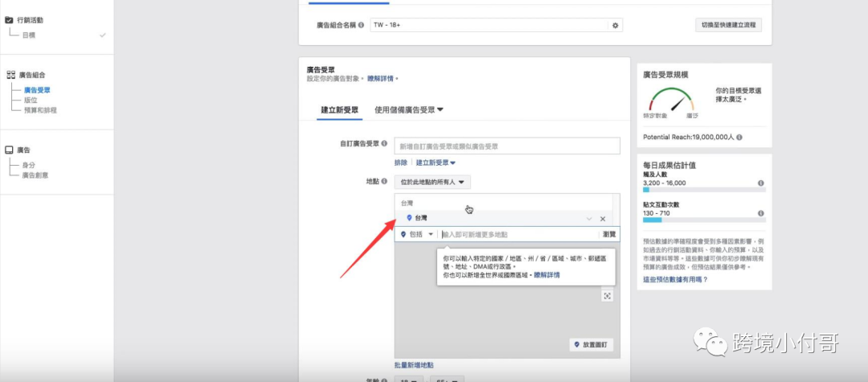The height and width of the screenshot is (382, 868).
Task: Click the info icon next to 廣告組合名稱
Action: click(361, 26)
